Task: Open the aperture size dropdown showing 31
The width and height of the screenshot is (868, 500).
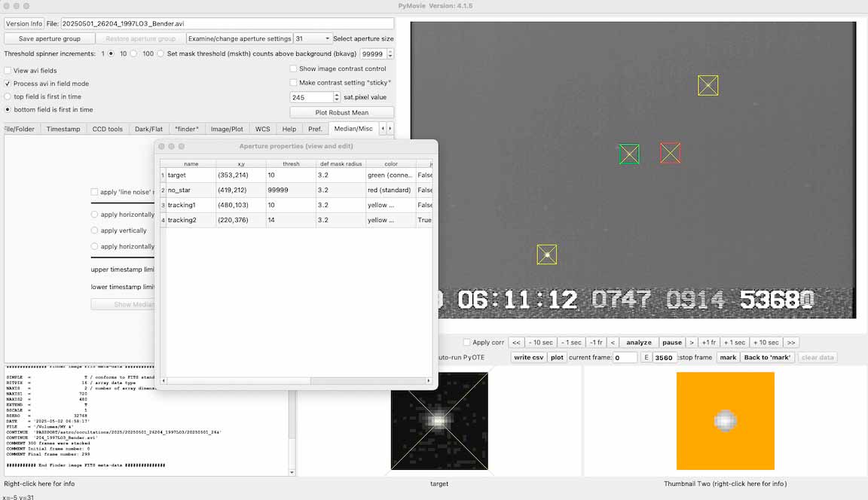Action: click(313, 38)
